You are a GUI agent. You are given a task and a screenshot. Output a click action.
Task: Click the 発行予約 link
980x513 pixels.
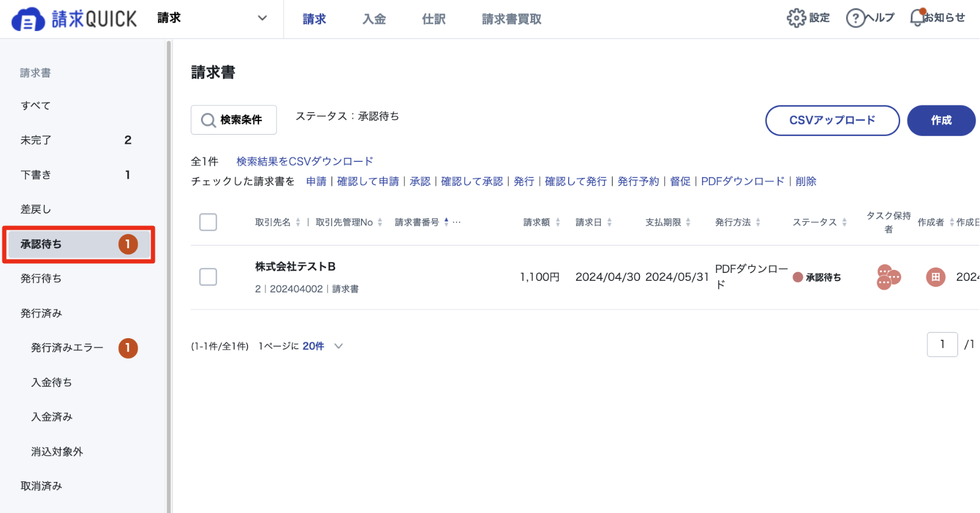click(638, 182)
